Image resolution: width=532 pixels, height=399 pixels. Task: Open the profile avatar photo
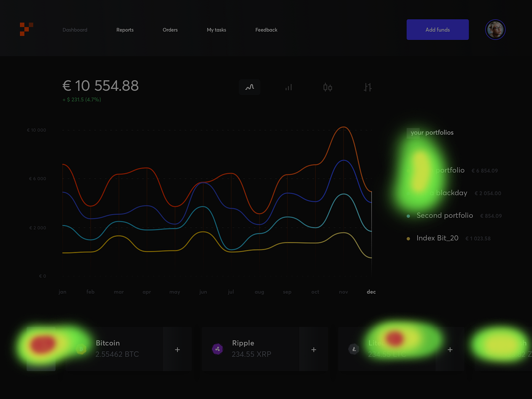(495, 29)
